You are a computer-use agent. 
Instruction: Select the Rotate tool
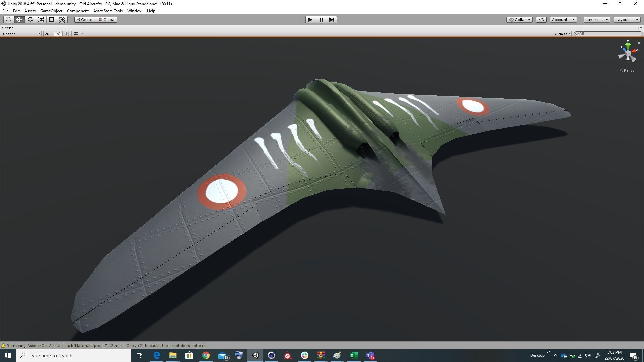30,20
